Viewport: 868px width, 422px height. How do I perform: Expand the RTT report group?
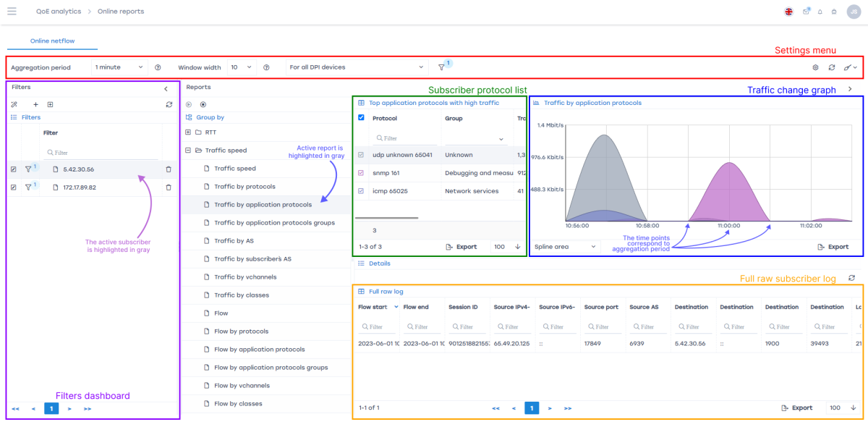(x=188, y=132)
